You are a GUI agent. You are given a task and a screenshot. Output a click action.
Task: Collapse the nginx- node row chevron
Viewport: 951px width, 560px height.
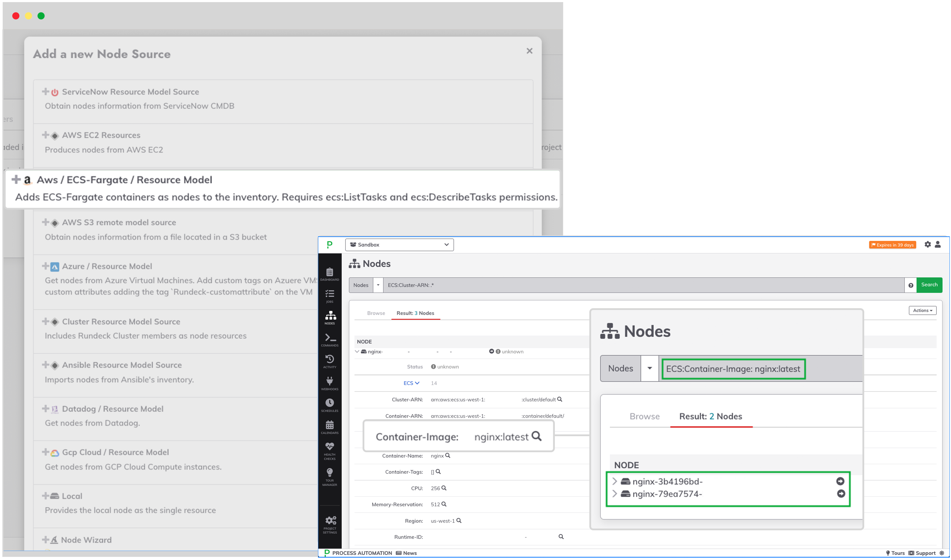point(357,351)
